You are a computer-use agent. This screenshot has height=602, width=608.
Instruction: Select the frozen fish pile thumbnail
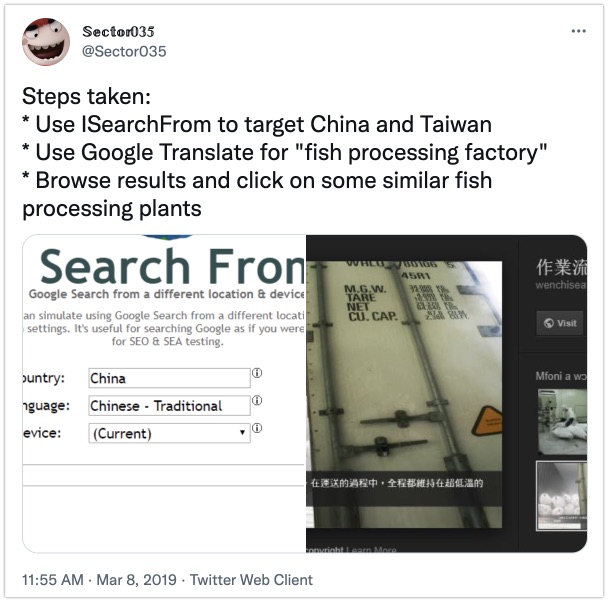tap(562, 496)
